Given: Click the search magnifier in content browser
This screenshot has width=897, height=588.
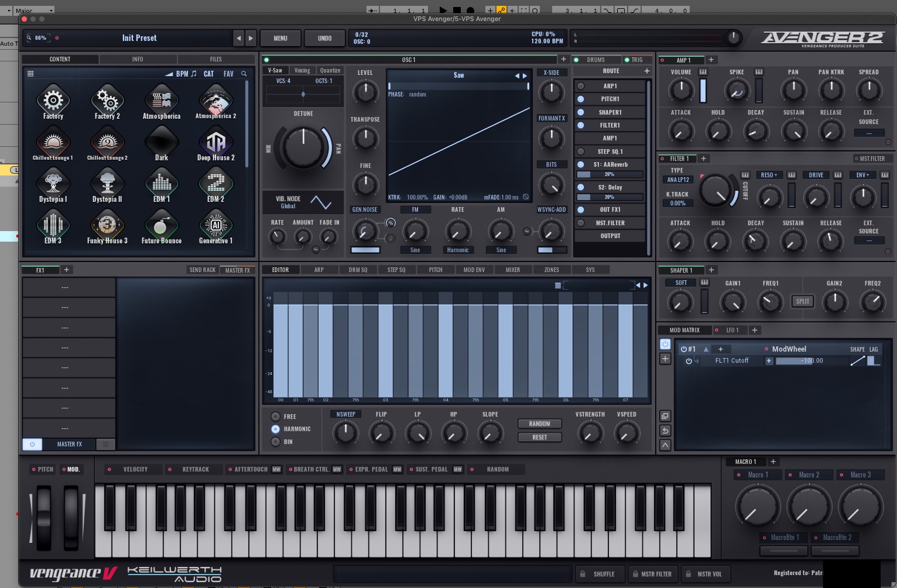Looking at the screenshot, I should pos(244,74).
